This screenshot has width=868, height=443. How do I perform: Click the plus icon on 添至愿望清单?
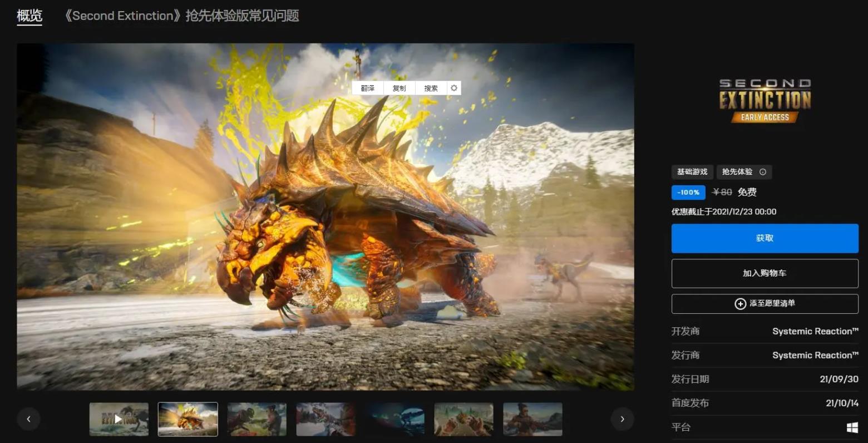coord(740,304)
